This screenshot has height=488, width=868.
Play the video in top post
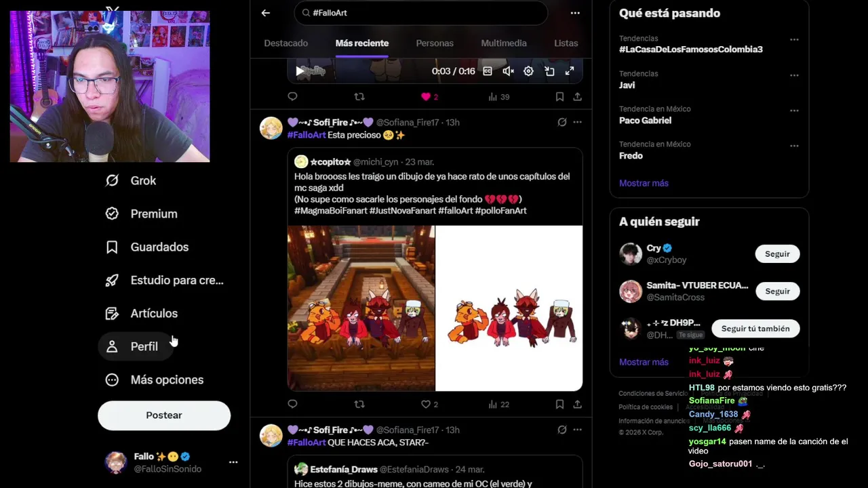click(x=300, y=71)
